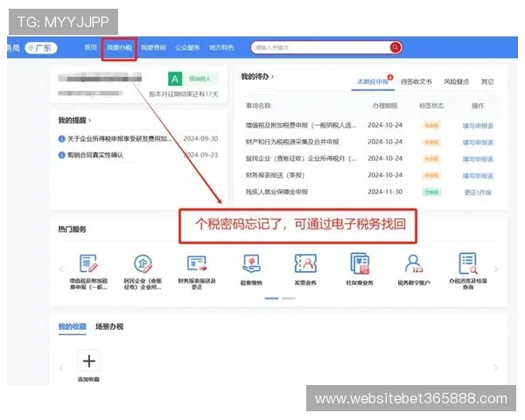Open reminder 购销合同真实性确认
525x420 pixels.
(95, 155)
